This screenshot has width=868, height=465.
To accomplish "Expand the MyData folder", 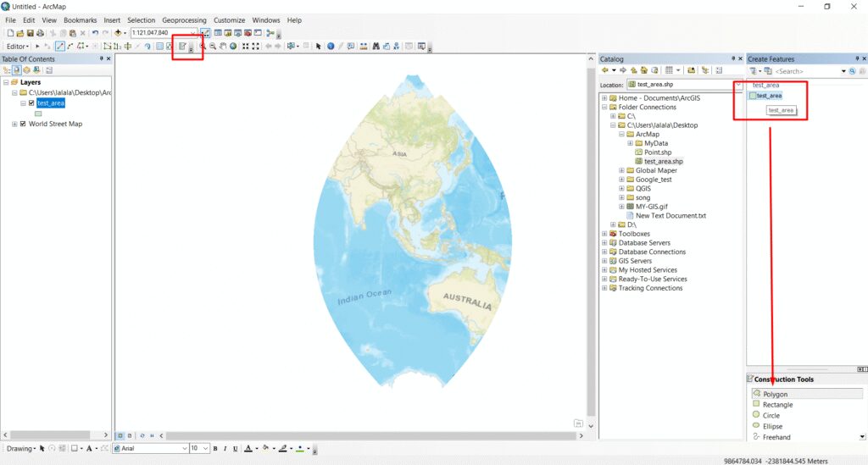I will click(x=630, y=143).
